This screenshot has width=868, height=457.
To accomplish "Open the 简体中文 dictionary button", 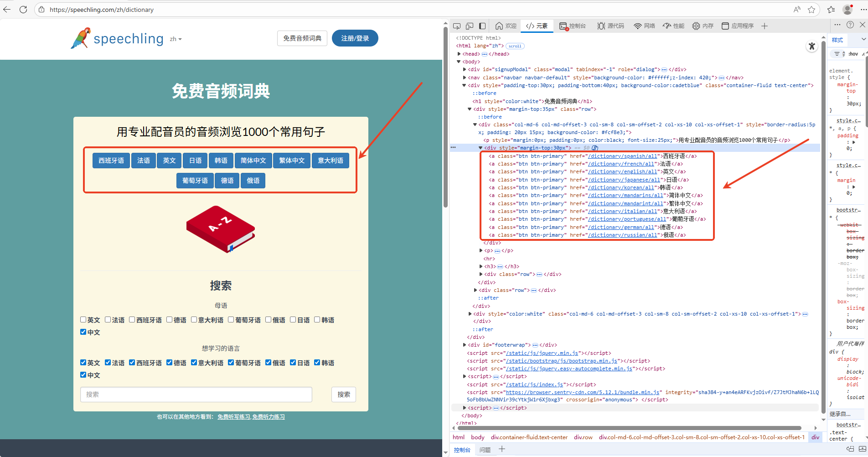I will [253, 161].
